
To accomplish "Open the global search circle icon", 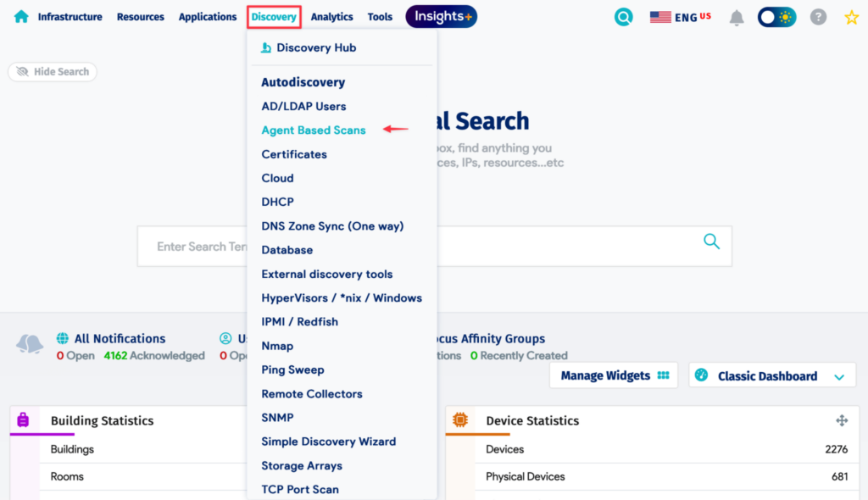I will (623, 17).
